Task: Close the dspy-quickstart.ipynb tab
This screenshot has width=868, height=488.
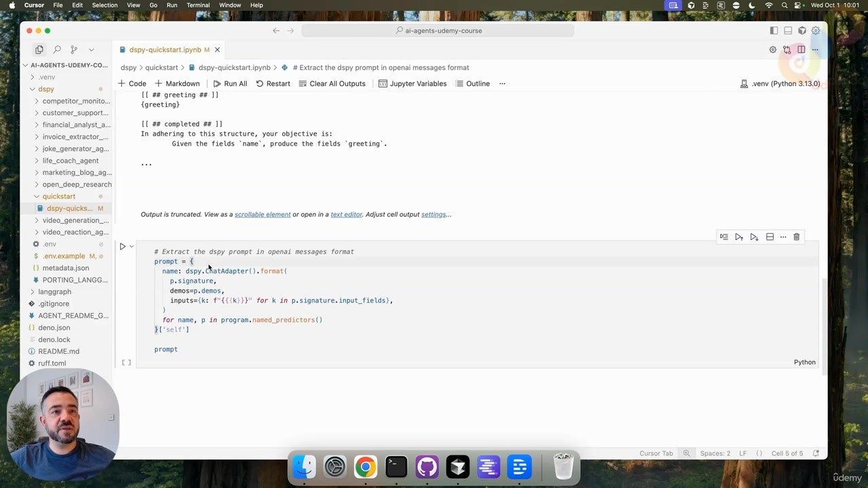Action: 217,49
